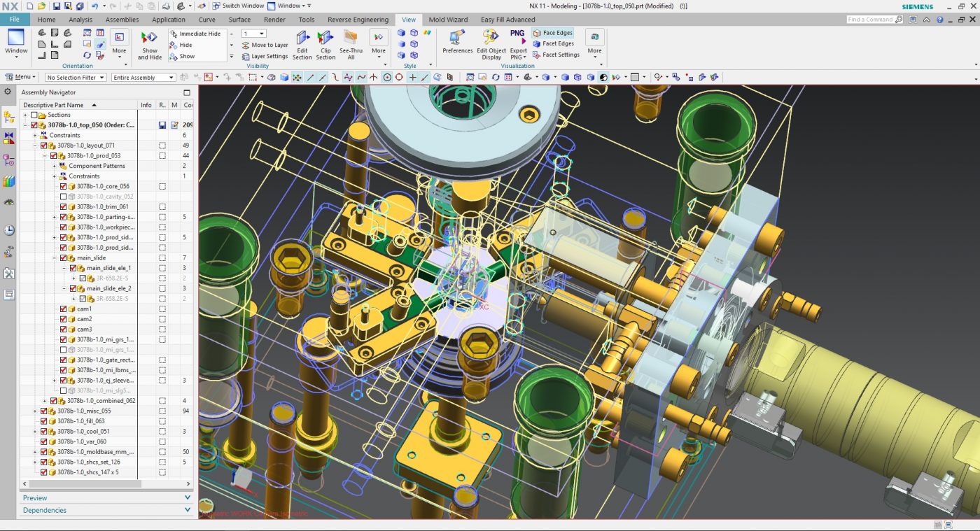This screenshot has height=531, width=980.
Task: Check the Sections checkbox
Action: click(x=34, y=115)
